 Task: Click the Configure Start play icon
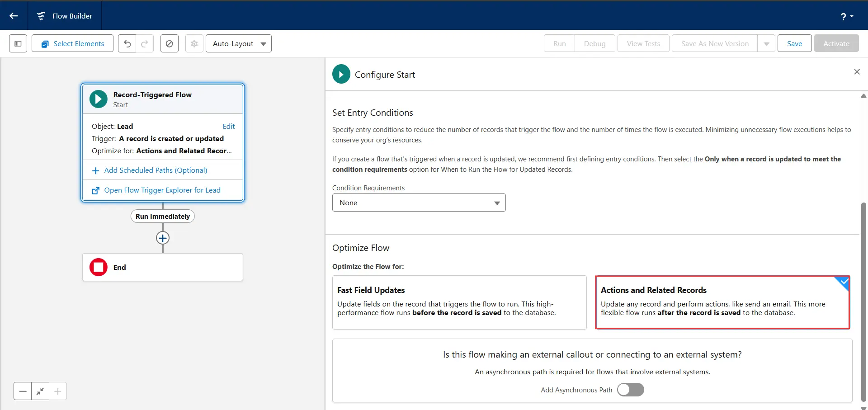tap(341, 74)
